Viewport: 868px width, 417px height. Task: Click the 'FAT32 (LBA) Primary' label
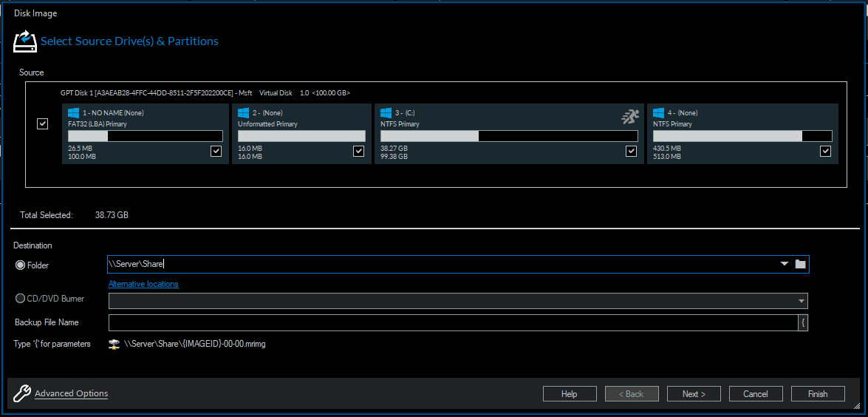point(97,124)
